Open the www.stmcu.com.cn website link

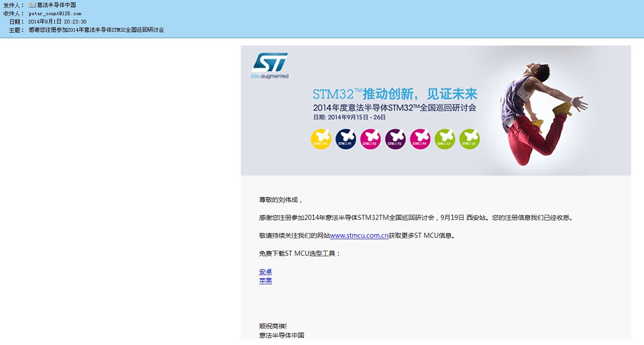point(359,236)
